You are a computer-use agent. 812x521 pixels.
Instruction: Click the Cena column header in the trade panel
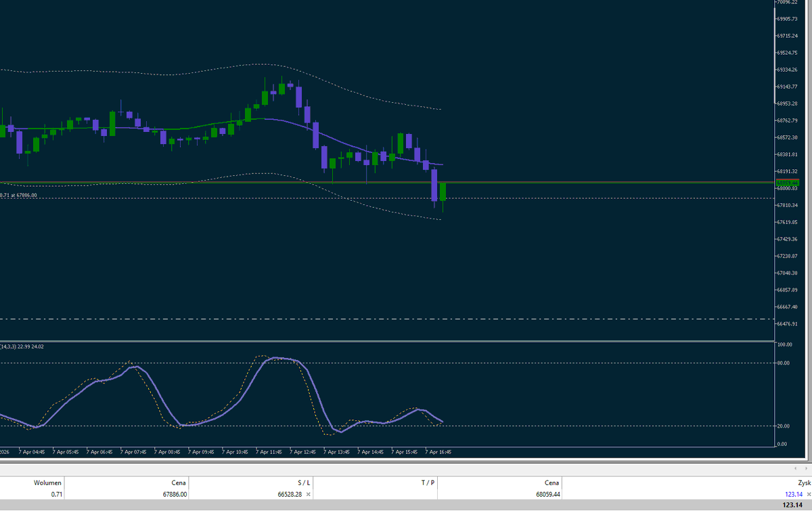178,482
